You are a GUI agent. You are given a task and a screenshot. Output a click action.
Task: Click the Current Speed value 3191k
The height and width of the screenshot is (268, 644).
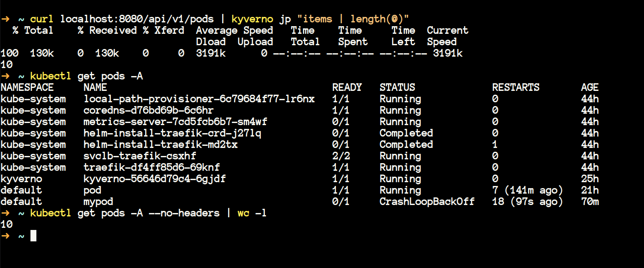(448, 53)
